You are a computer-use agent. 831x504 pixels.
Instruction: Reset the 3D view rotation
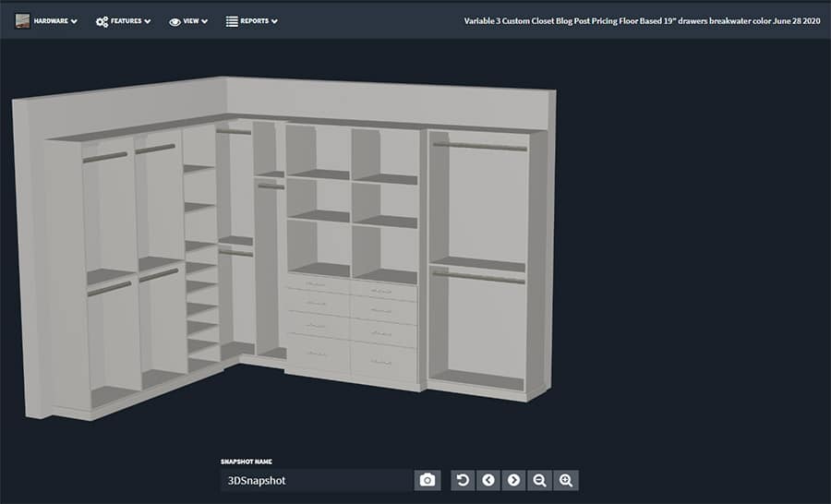pyautogui.click(x=463, y=480)
